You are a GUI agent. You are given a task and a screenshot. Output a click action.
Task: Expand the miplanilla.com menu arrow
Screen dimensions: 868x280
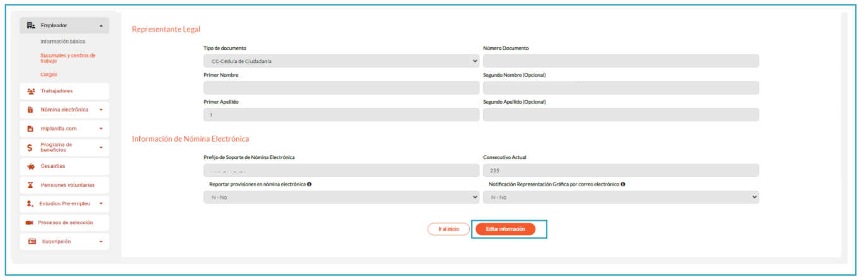coord(101,129)
